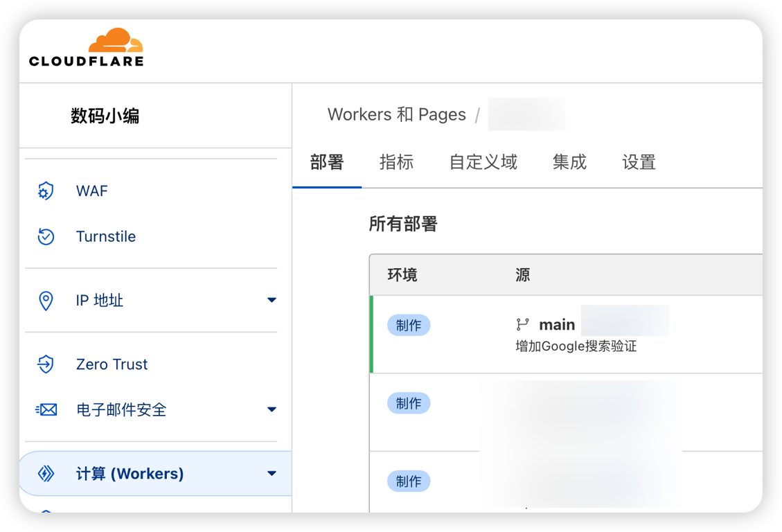Click the main branch deployment name
The height and width of the screenshot is (532, 782).
click(557, 325)
